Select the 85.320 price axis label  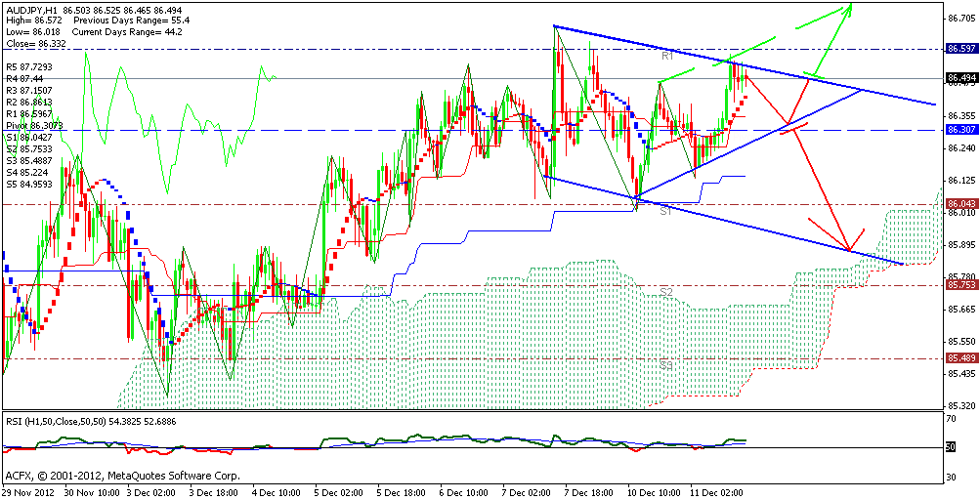tap(961, 405)
